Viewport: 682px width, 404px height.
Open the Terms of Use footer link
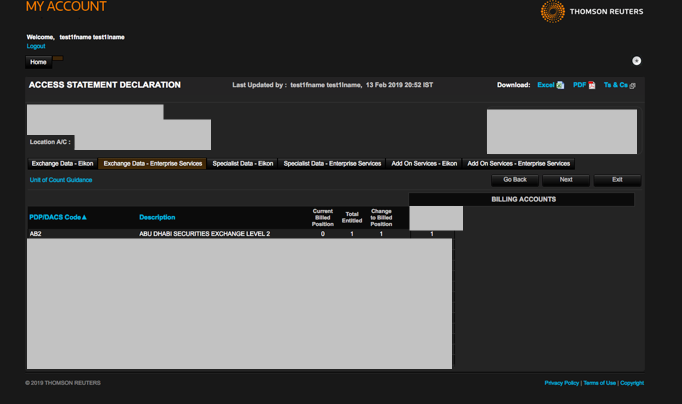tap(599, 383)
